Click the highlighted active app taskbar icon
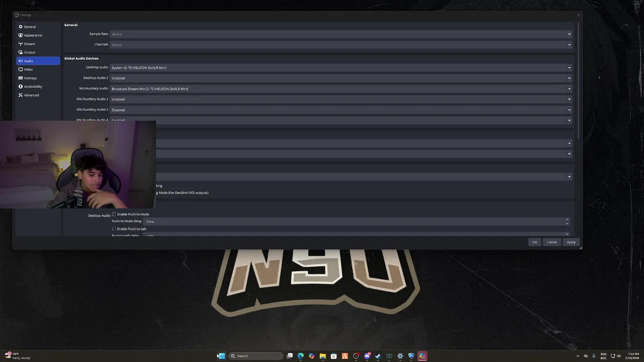The width and height of the screenshot is (644, 362). [x=423, y=356]
